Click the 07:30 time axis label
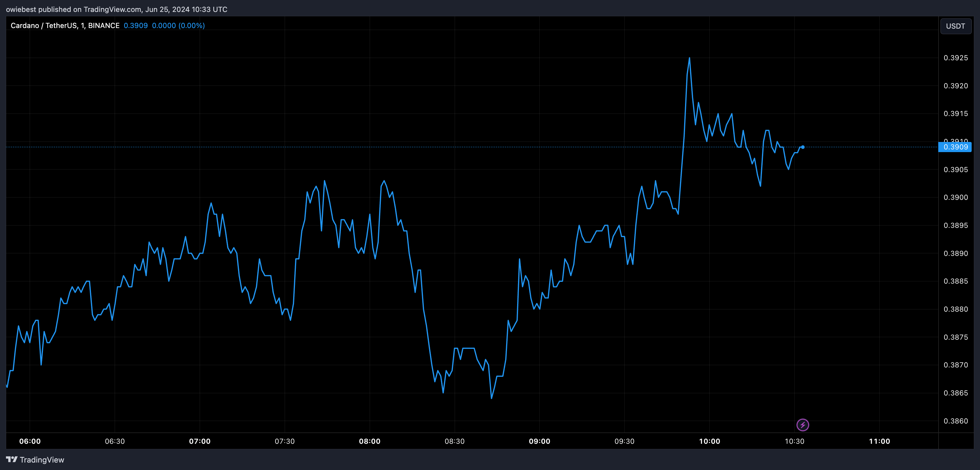This screenshot has height=470, width=980. 285,441
